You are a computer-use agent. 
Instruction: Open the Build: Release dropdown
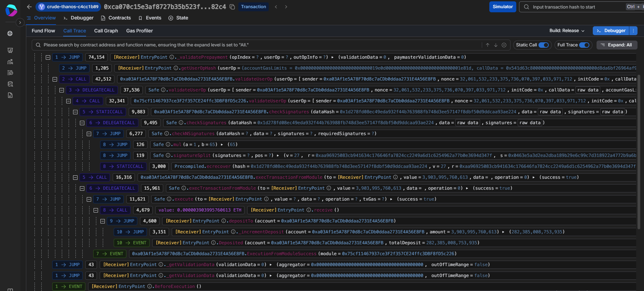click(x=567, y=31)
